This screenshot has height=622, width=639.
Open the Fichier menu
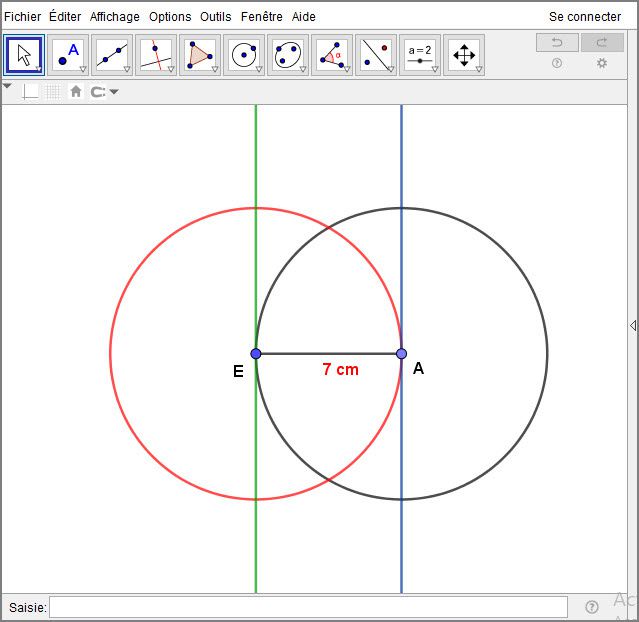tap(22, 17)
